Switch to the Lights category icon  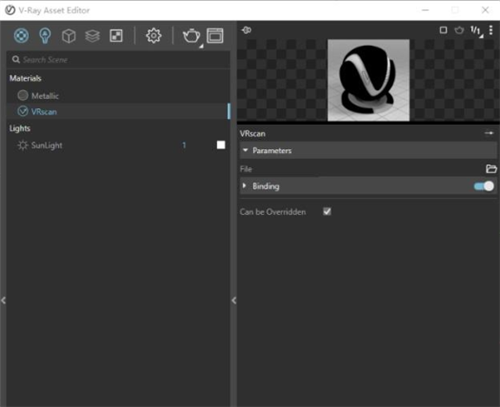pyautogui.click(x=45, y=36)
